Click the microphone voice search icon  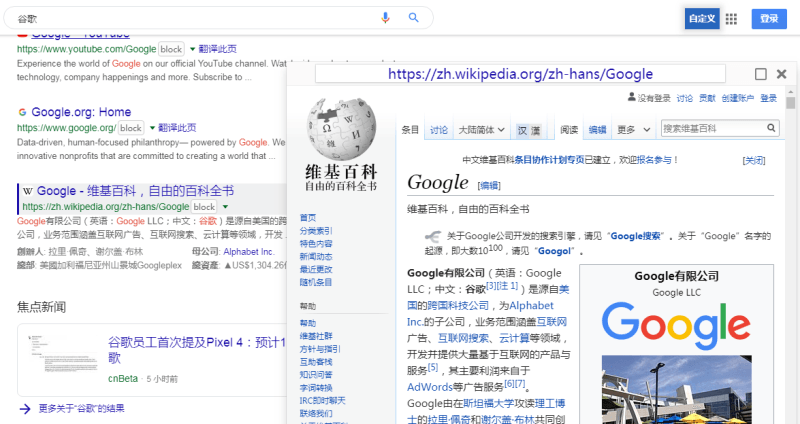pyautogui.click(x=385, y=18)
